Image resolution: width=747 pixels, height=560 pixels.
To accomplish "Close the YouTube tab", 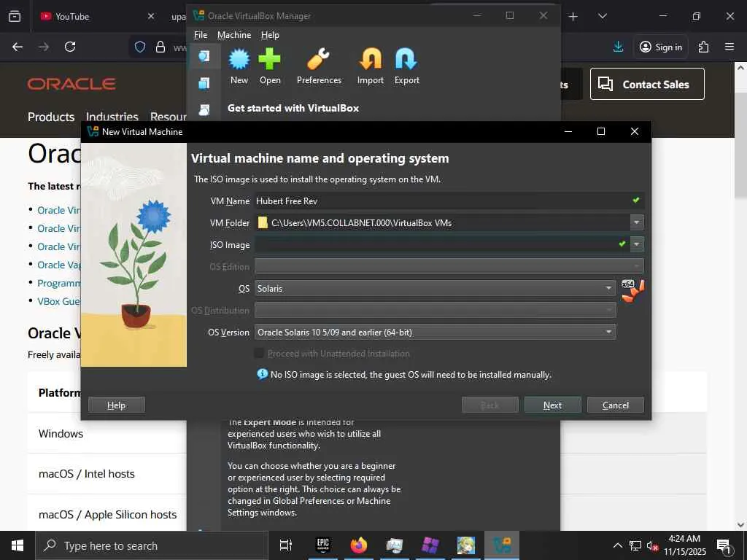I will (150, 17).
